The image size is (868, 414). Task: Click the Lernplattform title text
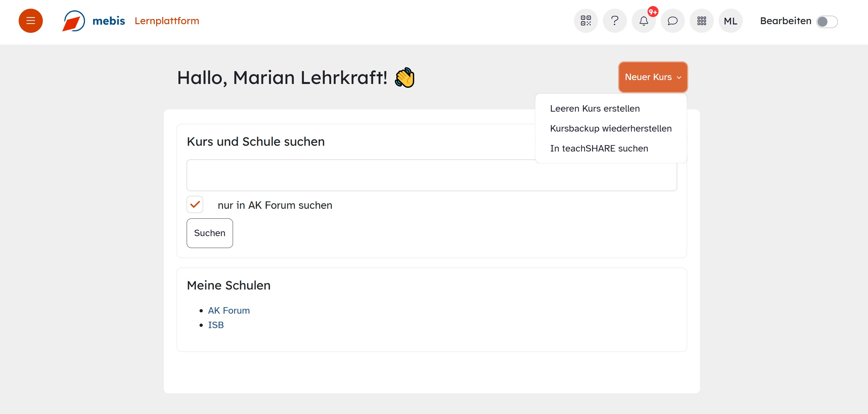point(167,21)
